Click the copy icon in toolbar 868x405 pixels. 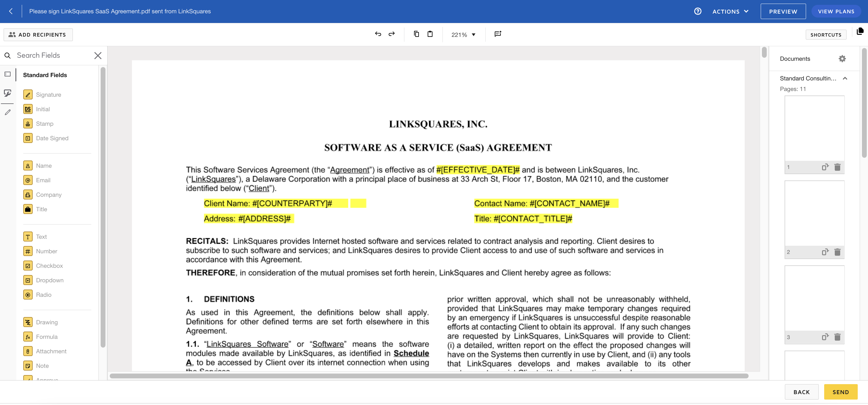pos(416,34)
